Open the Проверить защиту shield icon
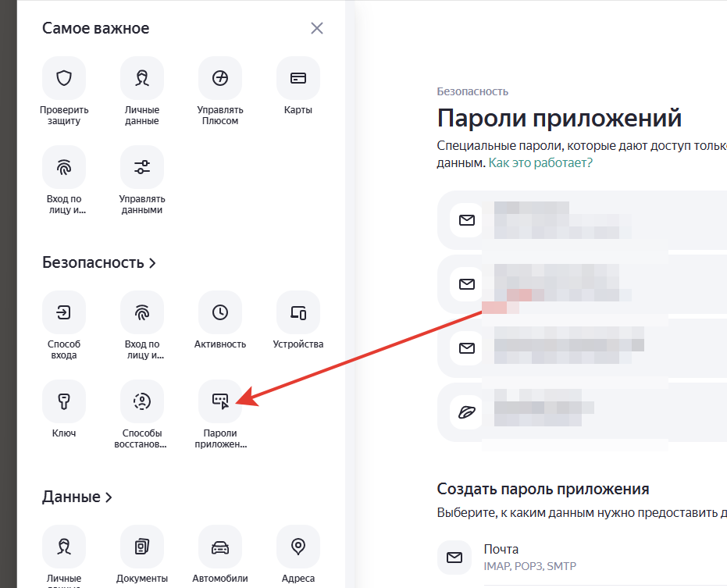727x588 pixels. [x=64, y=78]
